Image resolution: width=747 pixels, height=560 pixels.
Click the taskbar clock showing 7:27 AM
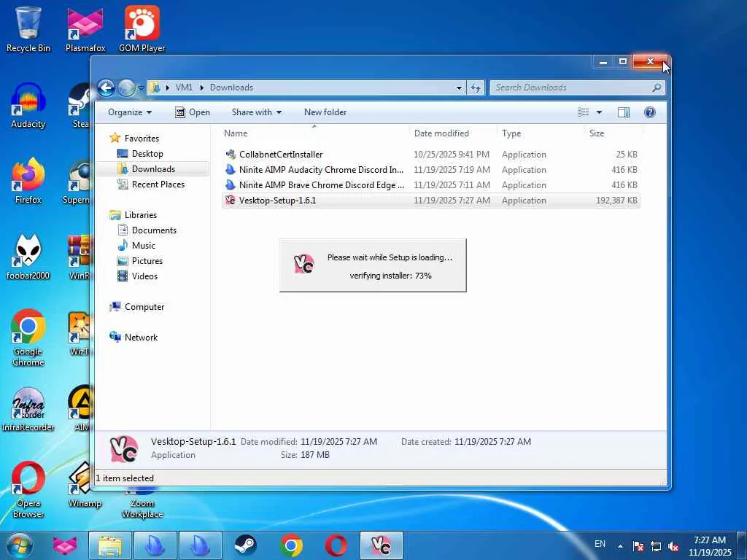tap(709, 545)
